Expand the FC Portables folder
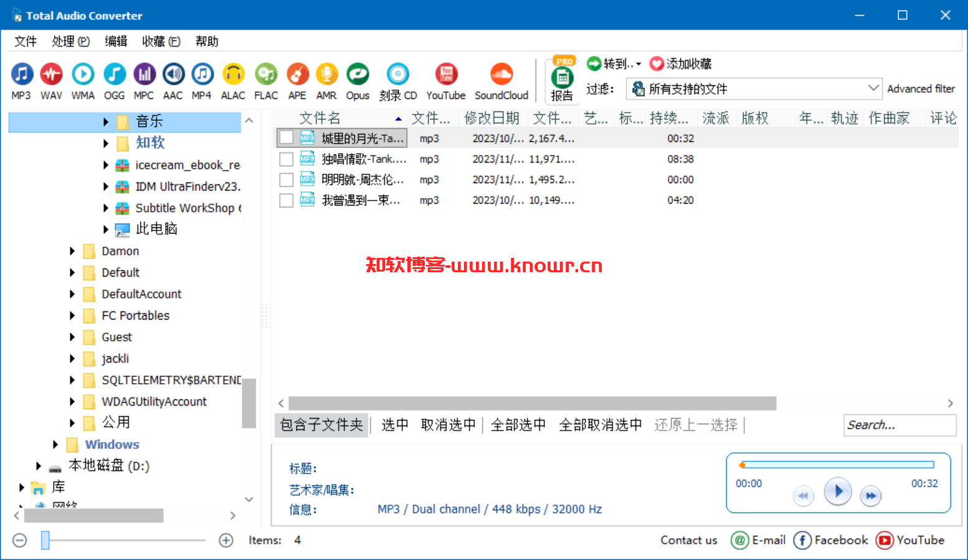The image size is (968, 560). click(72, 316)
